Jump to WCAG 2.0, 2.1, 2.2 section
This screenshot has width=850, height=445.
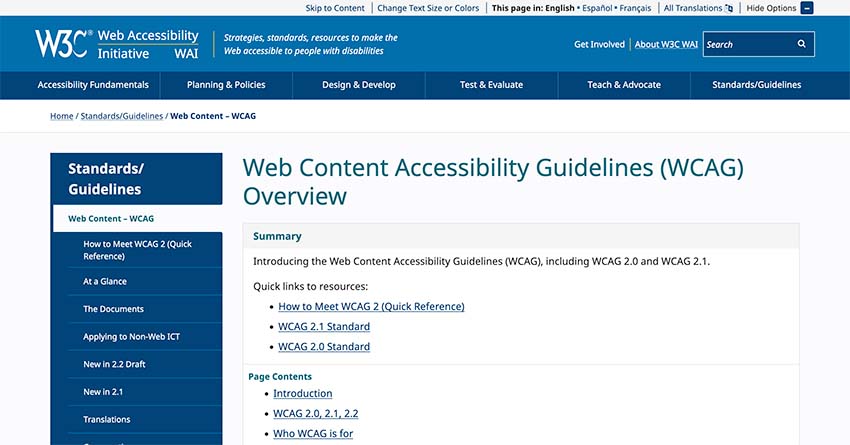point(315,414)
